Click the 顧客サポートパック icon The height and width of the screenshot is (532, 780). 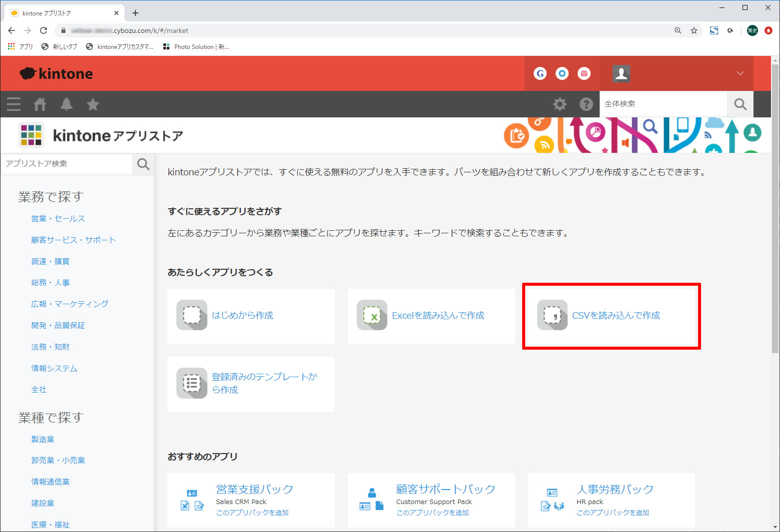point(372,500)
